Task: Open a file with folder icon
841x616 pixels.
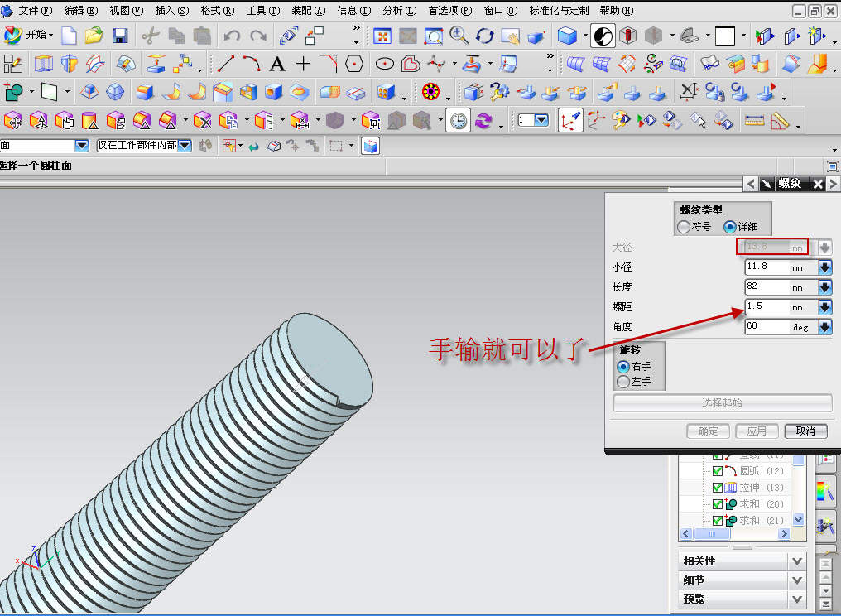Action: (x=94, y=36)
